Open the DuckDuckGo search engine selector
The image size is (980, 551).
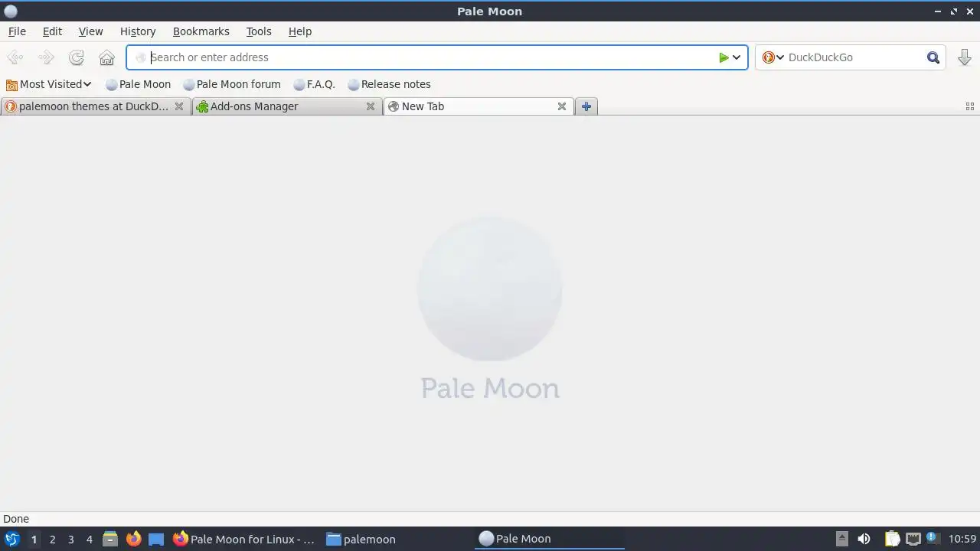[773, 57]
